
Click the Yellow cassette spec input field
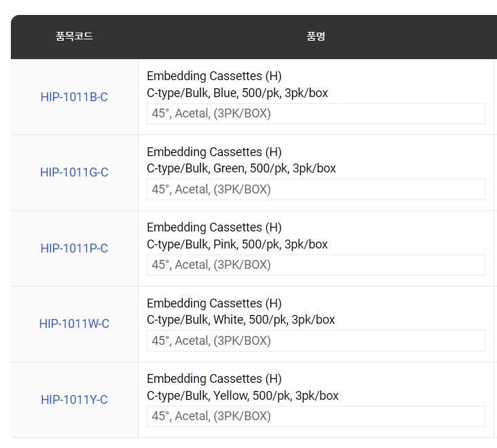click(x=316, y=416)
